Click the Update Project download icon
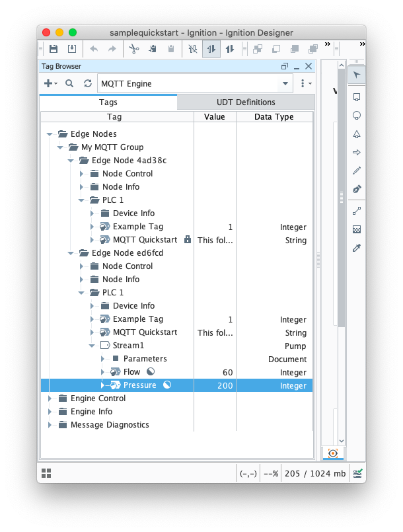Image resolution: width=403 pixels, height=532 pixels. point(72,49)
